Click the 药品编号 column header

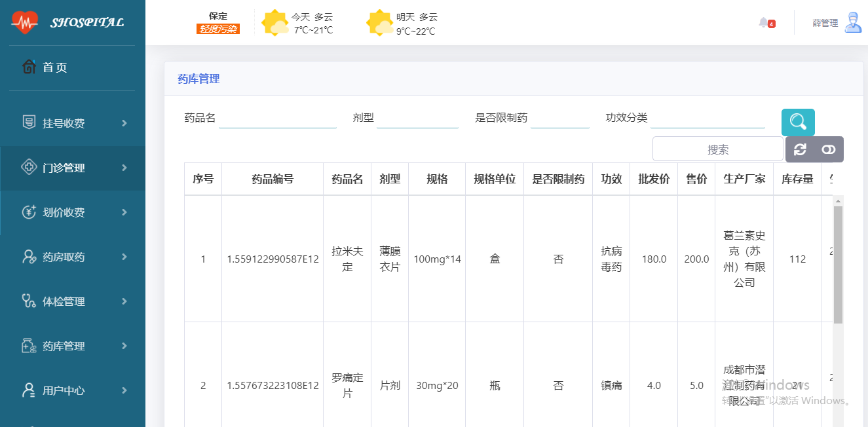pos(273,179)
